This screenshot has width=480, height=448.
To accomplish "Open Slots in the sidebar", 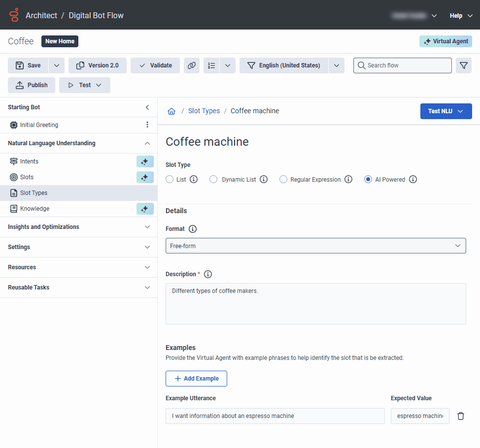I will pos(27,177).
